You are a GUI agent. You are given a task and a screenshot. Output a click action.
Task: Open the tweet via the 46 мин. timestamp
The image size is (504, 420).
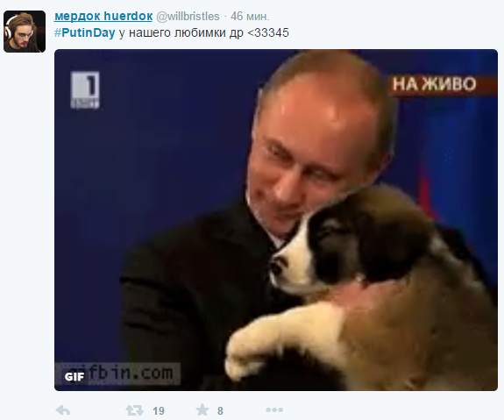point(250,16)
